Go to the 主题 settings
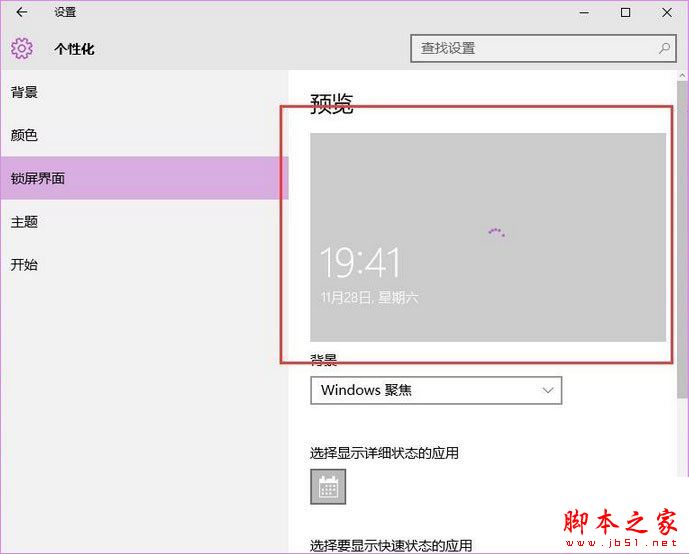 25,221
